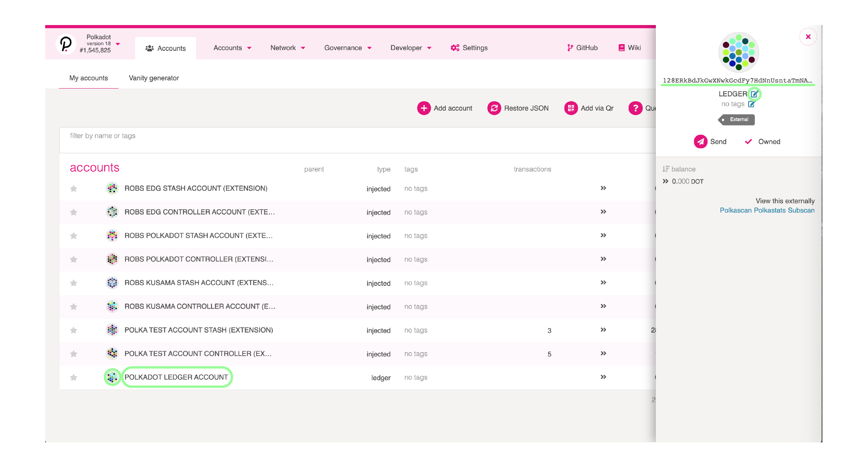This screenshot has height=467, width=868.
Task: Click identicon of POLKA TEST ACCOUNT CONTROLLER
Action: 112,353
